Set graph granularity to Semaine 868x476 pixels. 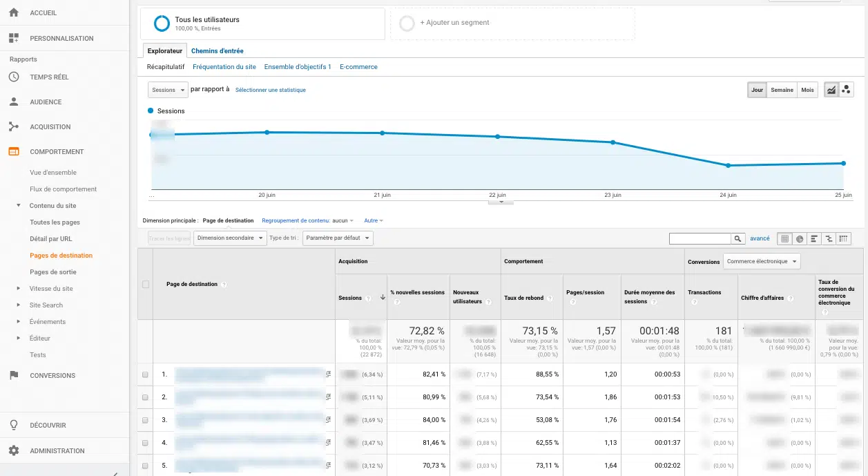pos(782,90)
